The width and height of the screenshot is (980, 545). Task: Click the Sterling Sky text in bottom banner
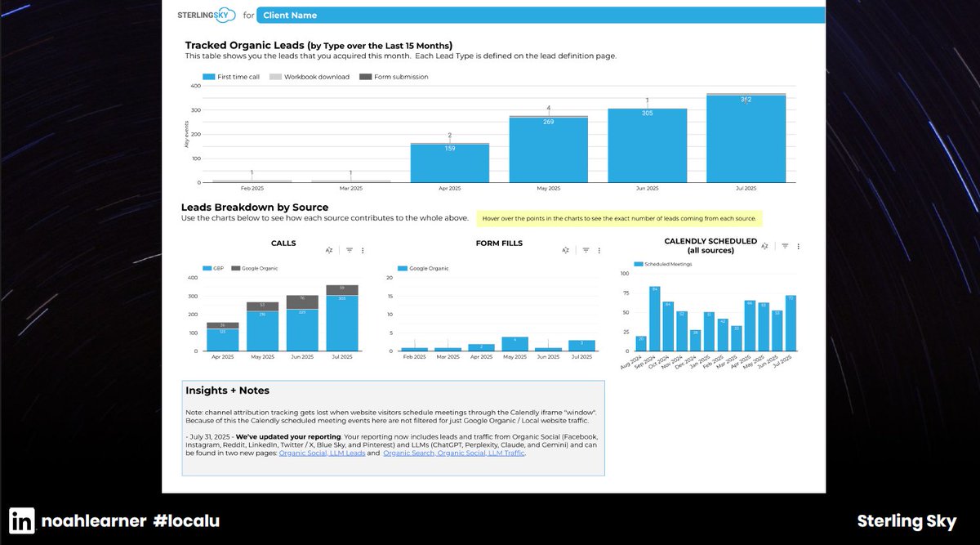pos(906,520)
